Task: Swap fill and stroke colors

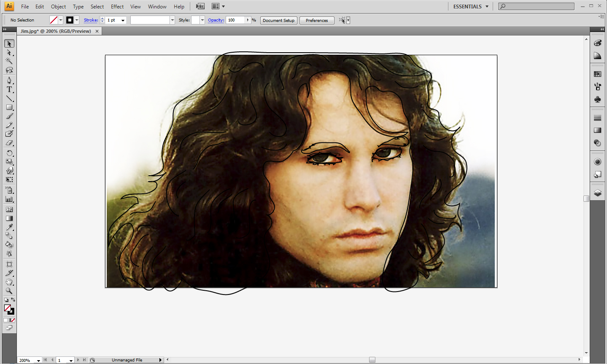Action: point(13,300)
